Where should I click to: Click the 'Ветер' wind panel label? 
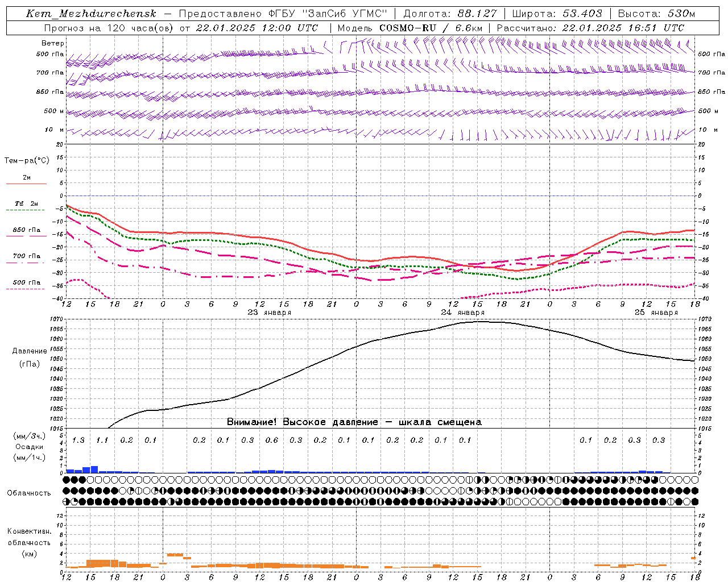[x=53, y=43]
